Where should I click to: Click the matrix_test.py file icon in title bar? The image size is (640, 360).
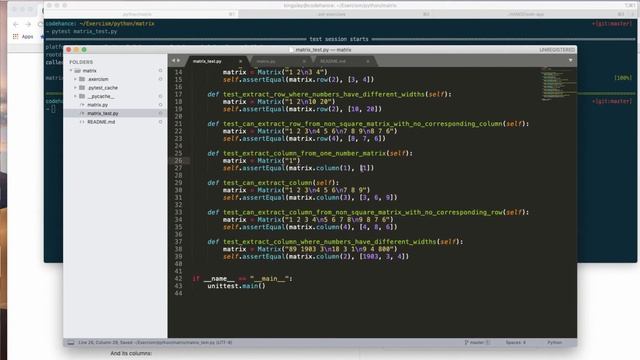291,50
